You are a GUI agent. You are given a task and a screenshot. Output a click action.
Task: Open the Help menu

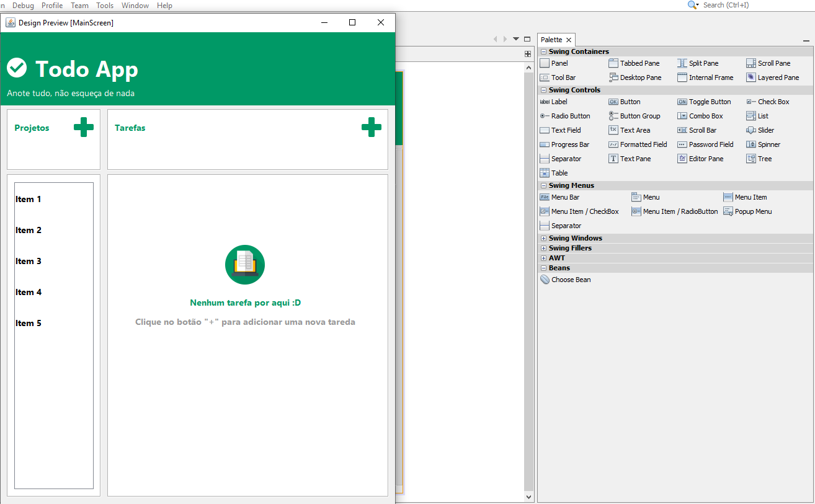(164, 5)
